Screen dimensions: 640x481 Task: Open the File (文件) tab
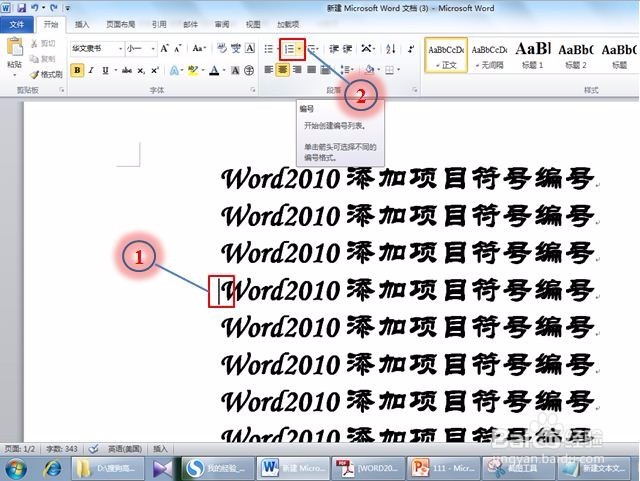coord(17,24)
